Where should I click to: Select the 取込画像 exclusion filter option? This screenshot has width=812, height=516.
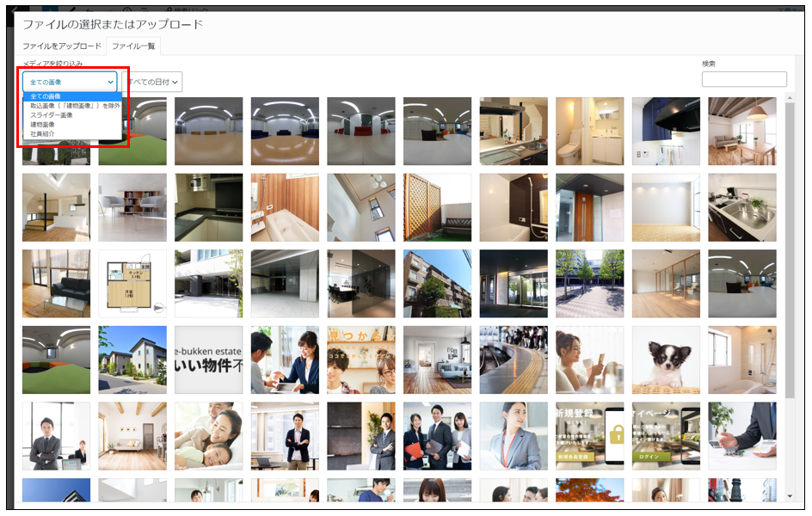click(75, 106)
